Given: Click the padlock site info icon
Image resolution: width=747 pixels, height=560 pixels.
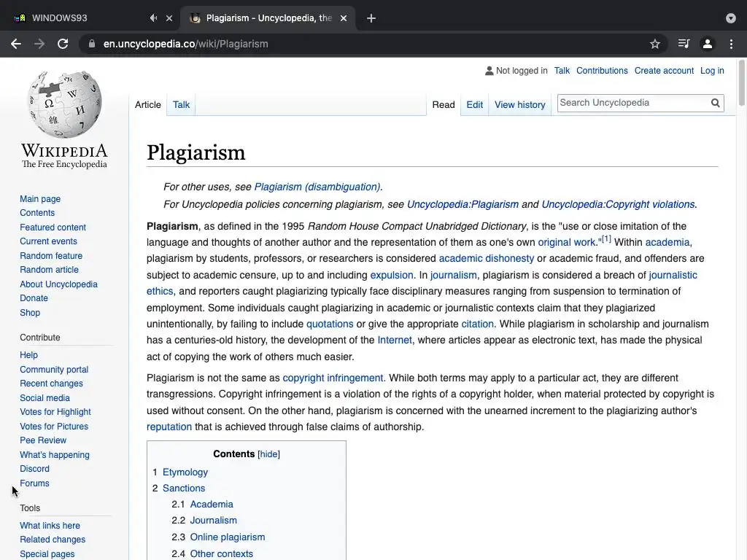Looking at the screenshot, I should [91, 44].
